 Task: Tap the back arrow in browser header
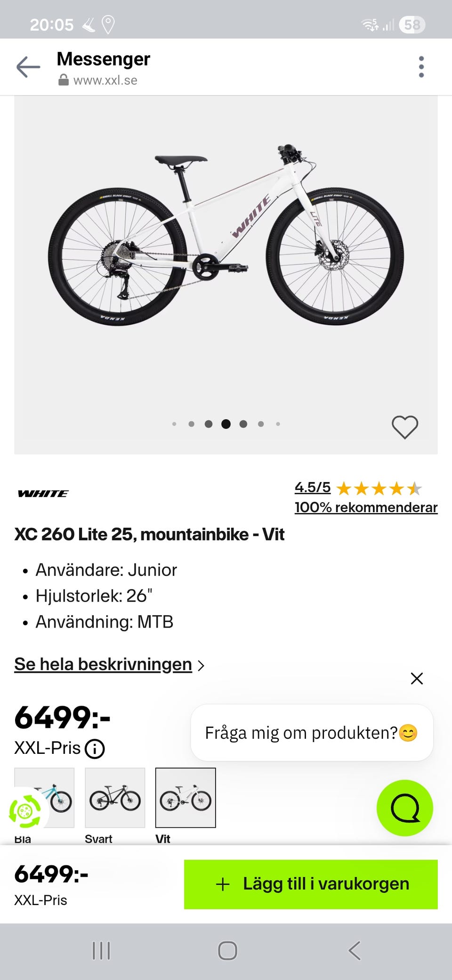click(28, 67)
